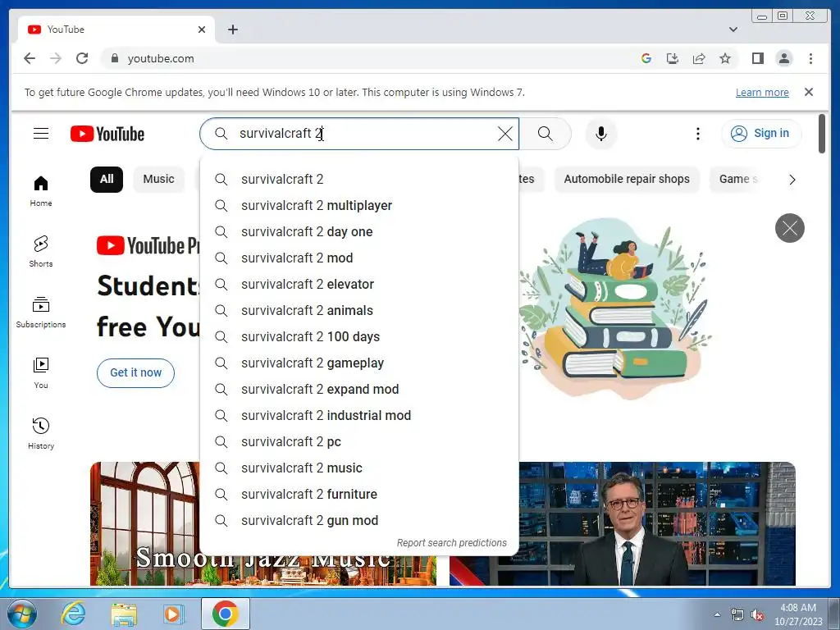Choose suggestion 'survivalcraft 2 animals'

coord(359,310)
